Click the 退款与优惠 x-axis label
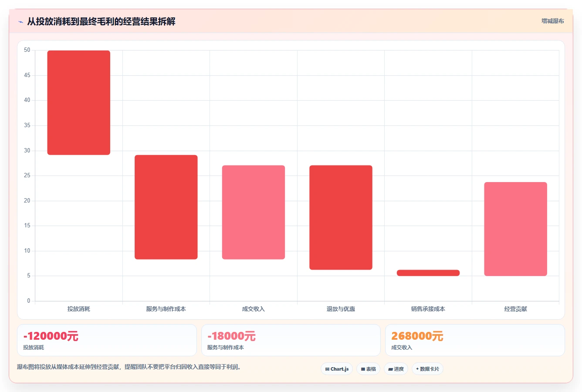The height and width of the screenshot is (392, 582). coord(341,309)
